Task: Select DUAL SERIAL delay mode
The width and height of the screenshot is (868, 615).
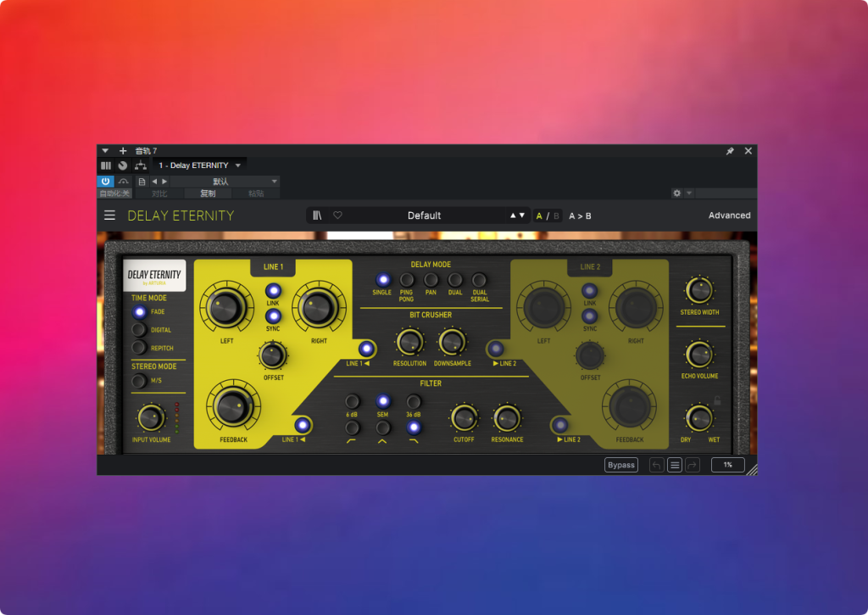Action: click(480, 280)
